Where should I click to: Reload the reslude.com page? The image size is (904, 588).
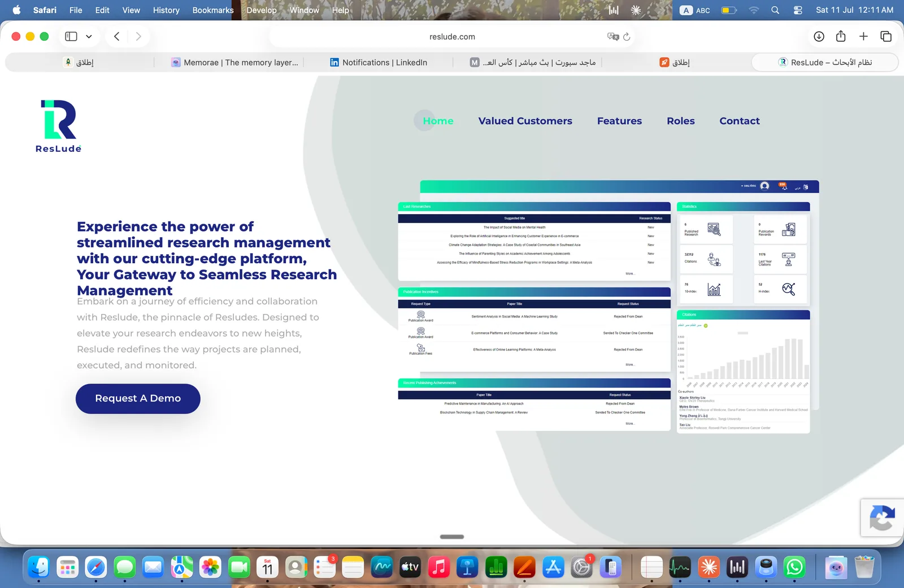tap(627, 37)
